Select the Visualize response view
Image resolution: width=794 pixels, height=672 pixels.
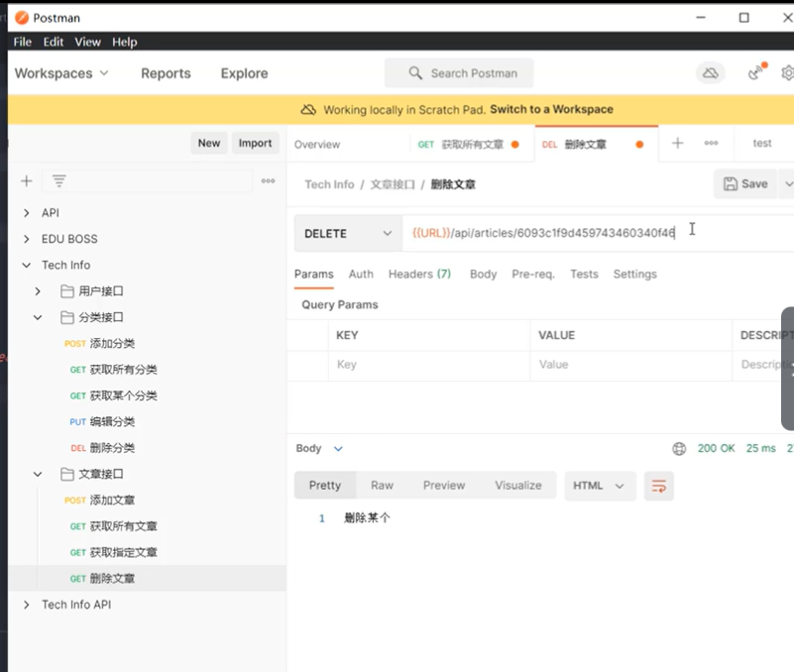click(x=518, y=486)
